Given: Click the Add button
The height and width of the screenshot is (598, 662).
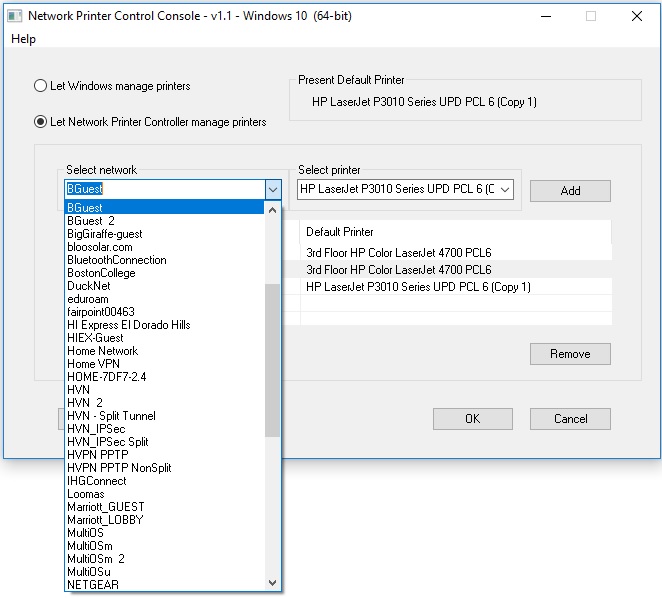Looking at the screenshot, I should [570, 191].
